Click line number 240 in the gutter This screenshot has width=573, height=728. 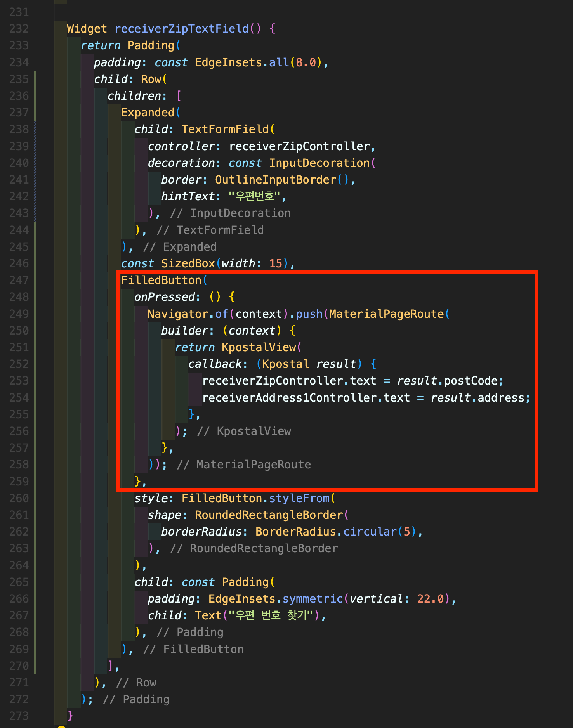click(19, 163)
